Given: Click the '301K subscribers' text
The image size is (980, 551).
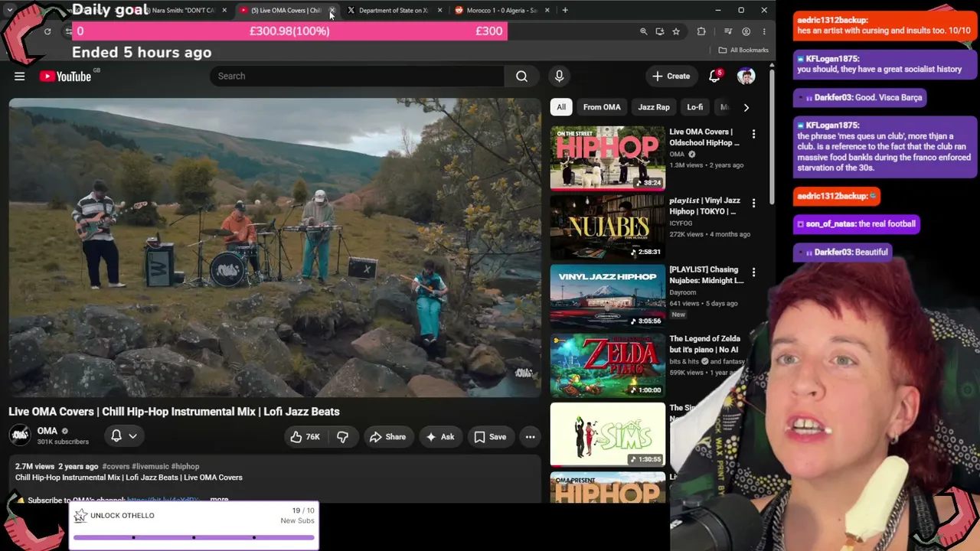Looking at the screenshot, I should click(63, 442).
